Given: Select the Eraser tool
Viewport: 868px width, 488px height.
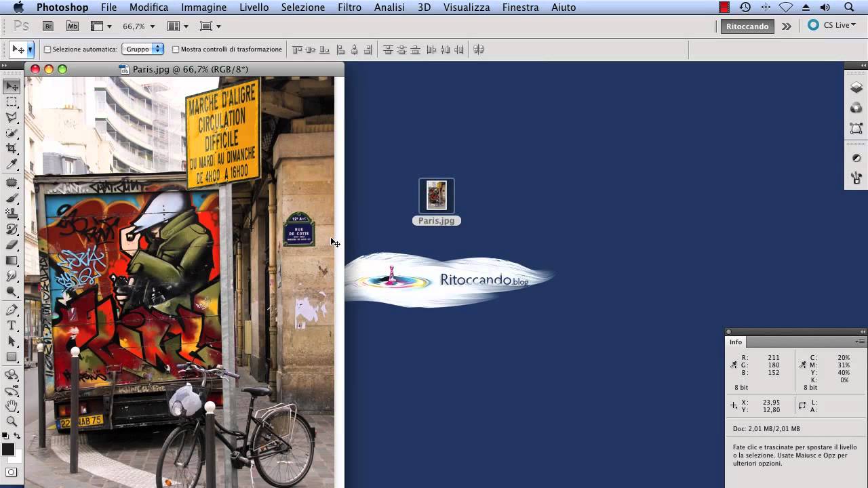Looking at the screenshot, I should pos(12,245).
